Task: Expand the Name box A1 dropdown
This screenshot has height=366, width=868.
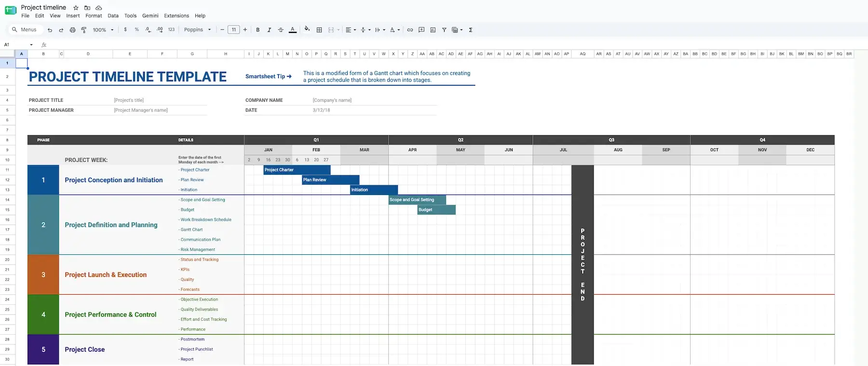Action: pos(31,45)
